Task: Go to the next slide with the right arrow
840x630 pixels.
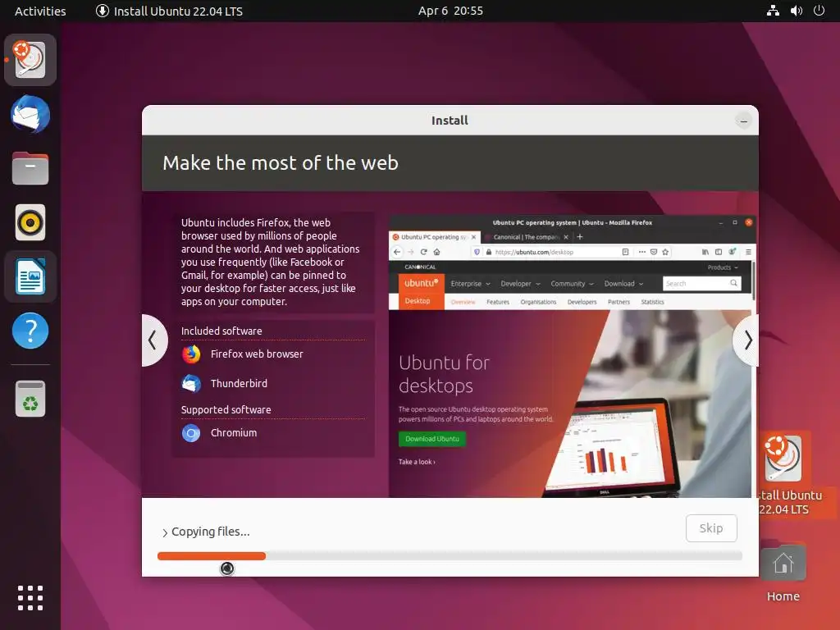Action: 746,340
